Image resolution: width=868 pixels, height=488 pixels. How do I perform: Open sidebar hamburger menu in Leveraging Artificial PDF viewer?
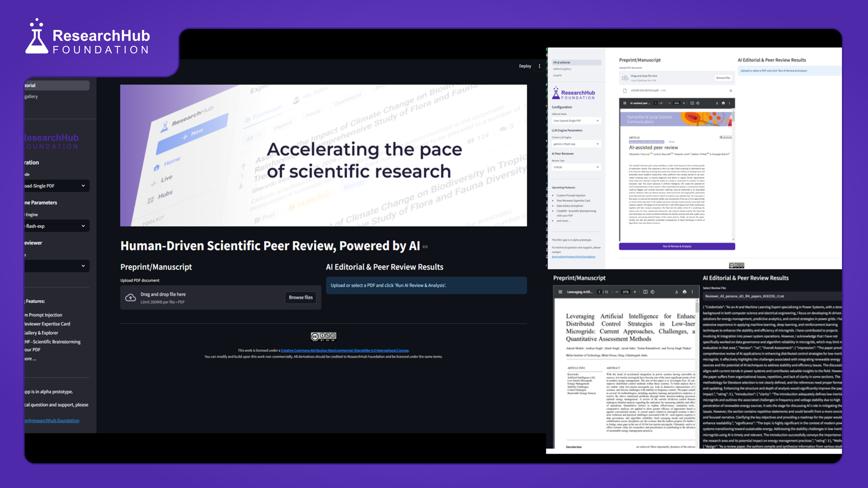pyautogui.click(x=560, y=292)
